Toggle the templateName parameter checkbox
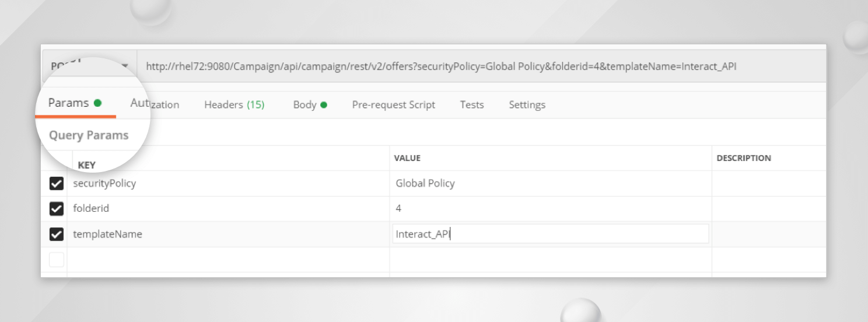868x322 pixels. 57,235
